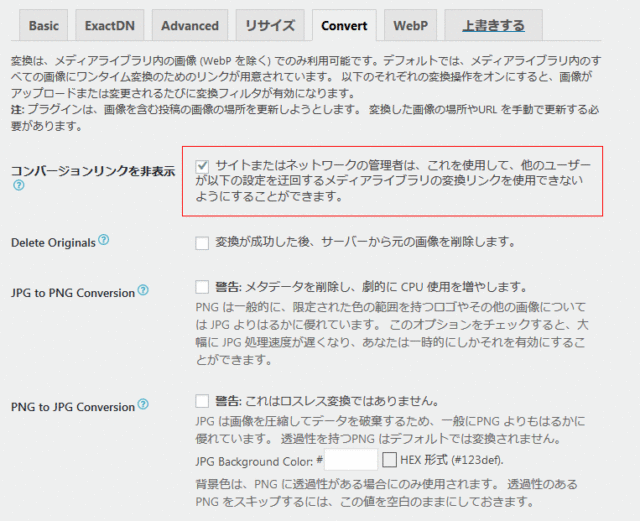640x521 pixels.
Task: Enable the PNG to JPG Conversion checkbox
Action: click(x=203, y=402)
